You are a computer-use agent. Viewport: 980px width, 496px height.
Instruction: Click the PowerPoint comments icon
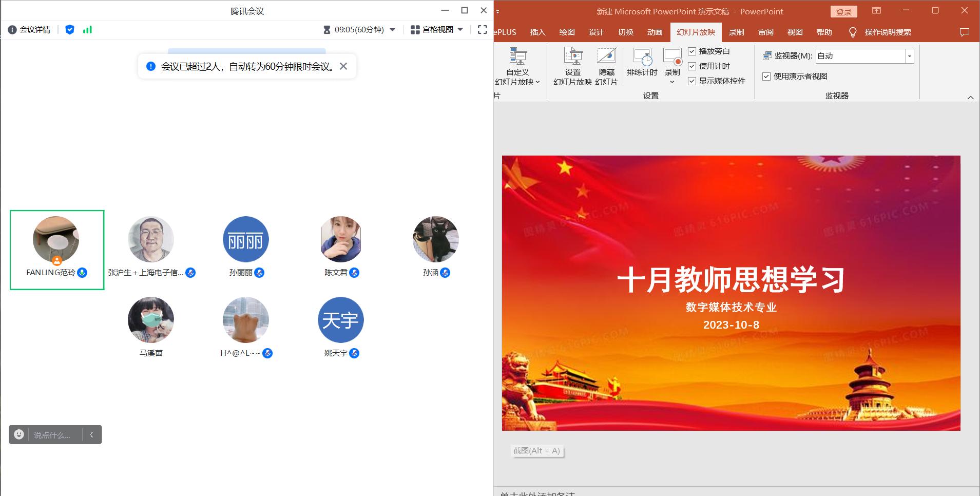pyautogui.click(x=964, y=32)
